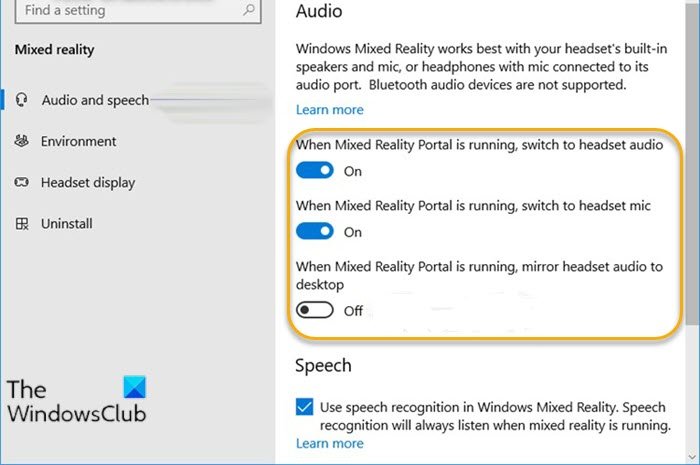Click the Audio section heading
The height and width of the screenshot is (465, 700).
point(319,11)
